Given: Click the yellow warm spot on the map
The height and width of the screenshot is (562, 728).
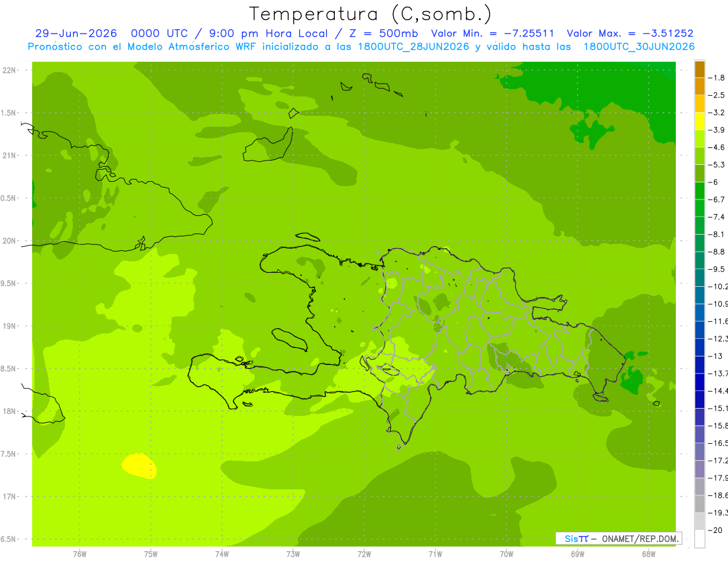Looking at the screenshot, I should tap(139, 465).
